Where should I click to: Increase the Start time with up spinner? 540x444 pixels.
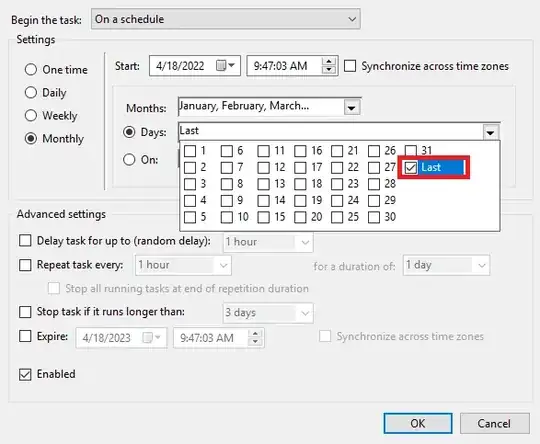[329, 62]
